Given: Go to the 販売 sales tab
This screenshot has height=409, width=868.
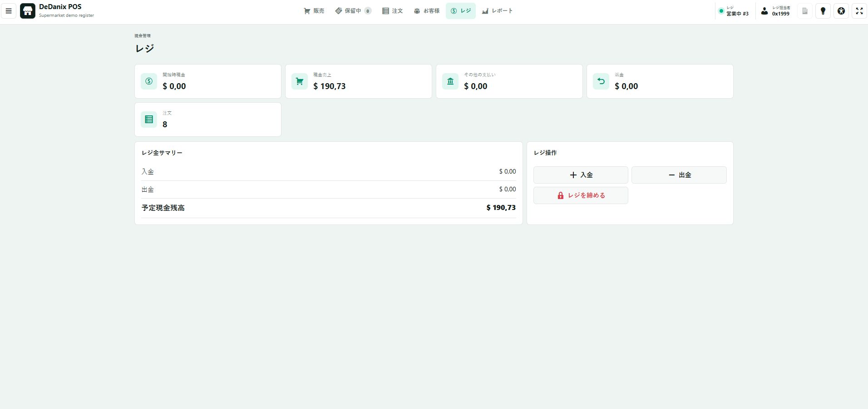Looking at the screenshot, I should 314,11.
